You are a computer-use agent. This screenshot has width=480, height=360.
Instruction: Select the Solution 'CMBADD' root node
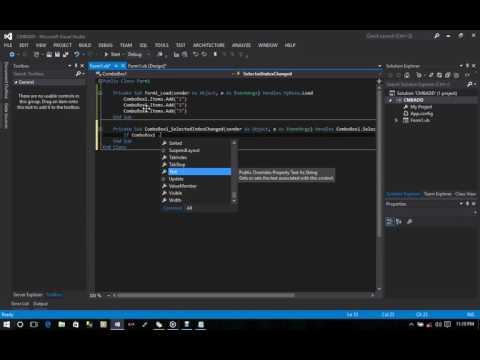[423, 93]
